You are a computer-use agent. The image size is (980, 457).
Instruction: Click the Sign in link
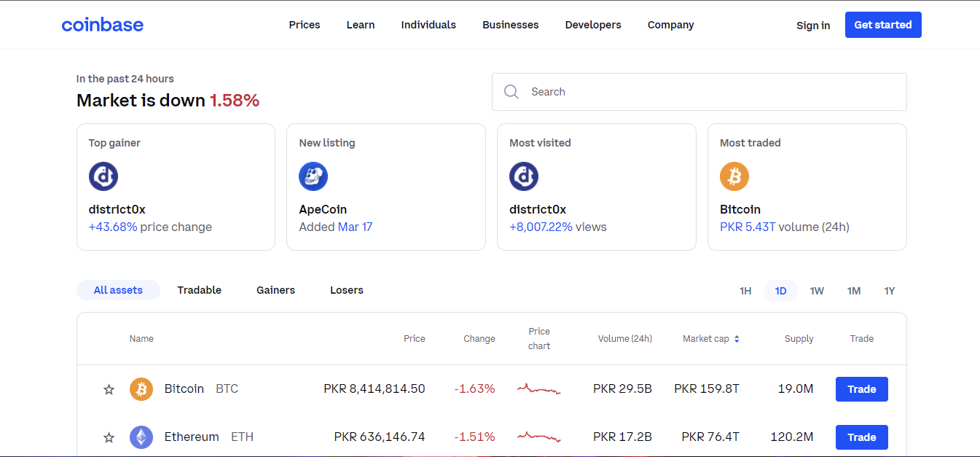click(813, 25)
